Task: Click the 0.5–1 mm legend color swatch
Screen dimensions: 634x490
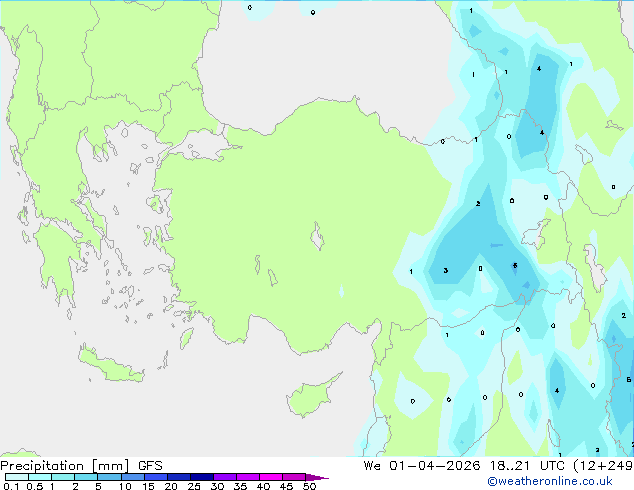Action: [40, 477]
